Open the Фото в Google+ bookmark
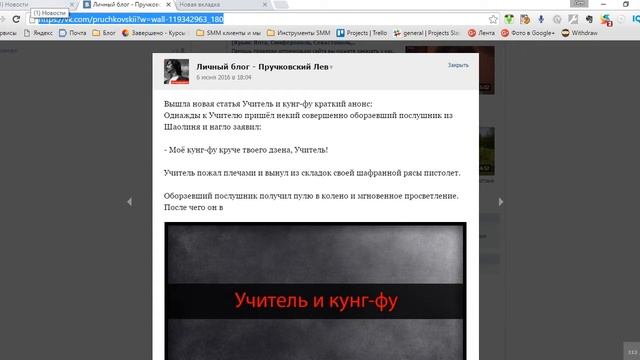640x360 pixels. (528, 33)
